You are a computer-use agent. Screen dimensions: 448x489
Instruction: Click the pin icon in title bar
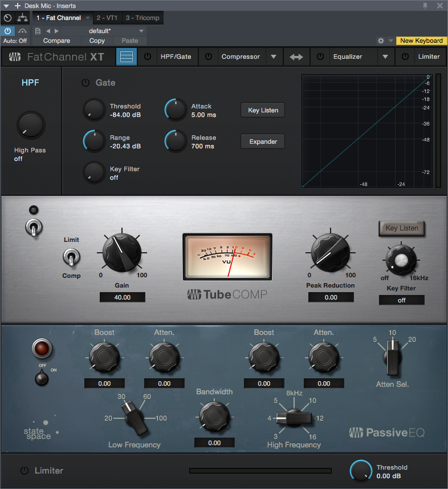point(425,5)
